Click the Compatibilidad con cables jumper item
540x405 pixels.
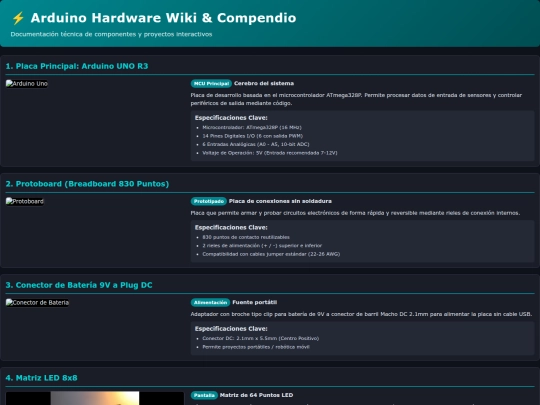coord(271,254)
